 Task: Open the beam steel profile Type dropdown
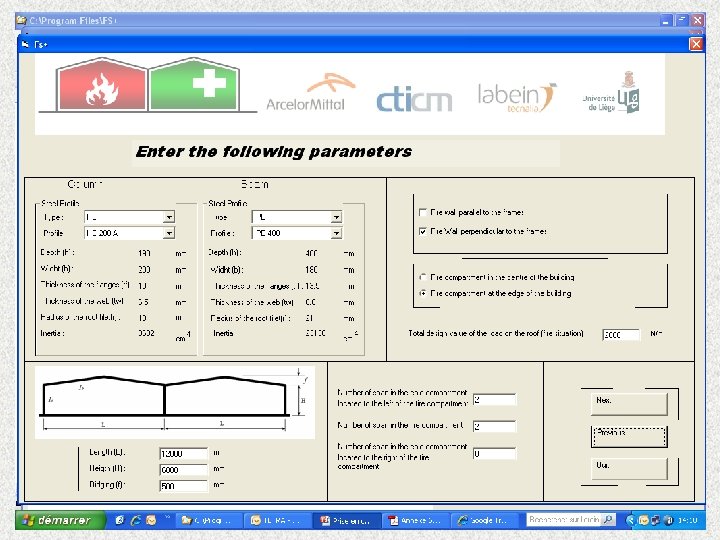[337, 217]
